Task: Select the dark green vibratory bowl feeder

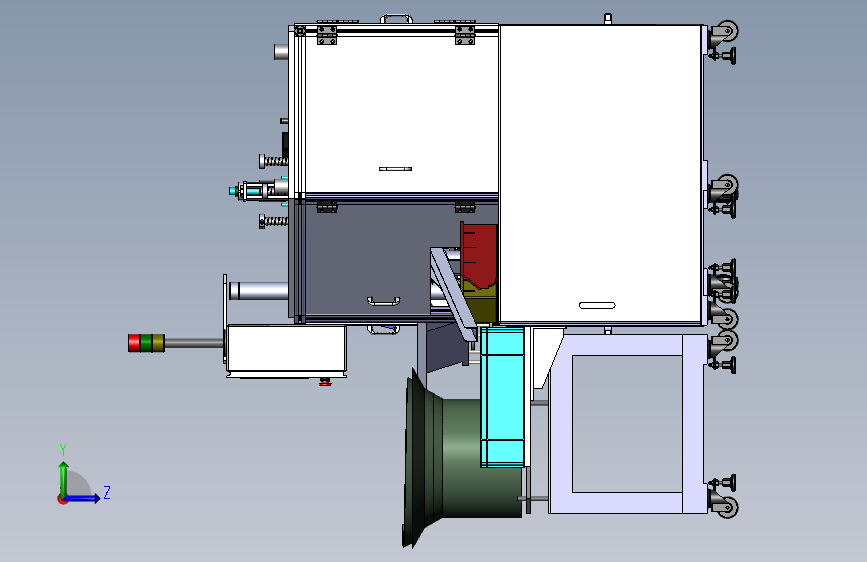Action: click(x=462, y=457)
